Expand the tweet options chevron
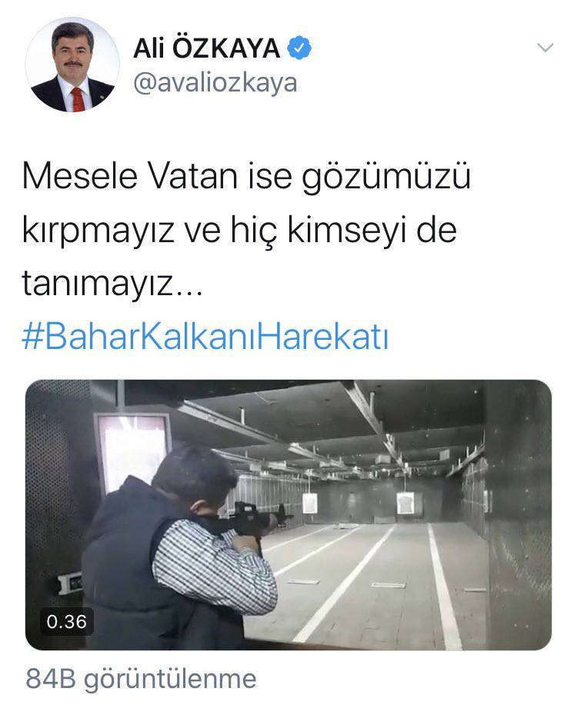This screenshot has height=728, width=577. [x=545, y=48]
